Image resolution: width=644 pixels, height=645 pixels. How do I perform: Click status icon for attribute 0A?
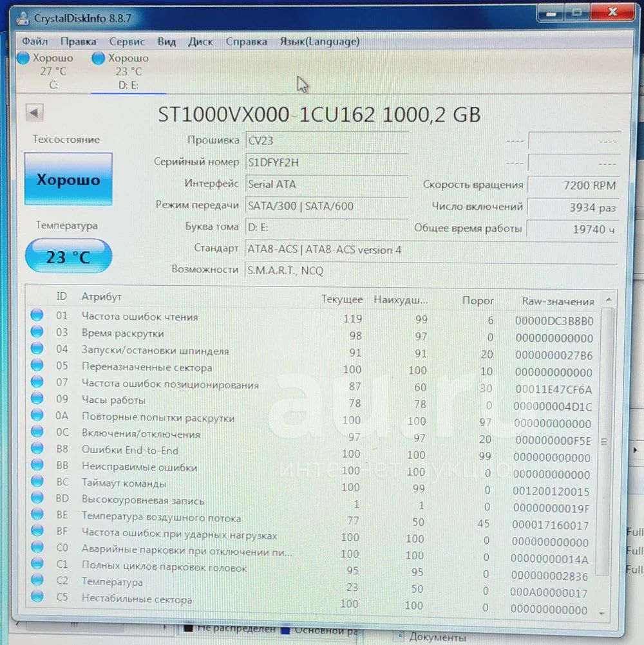pos(37,415)
